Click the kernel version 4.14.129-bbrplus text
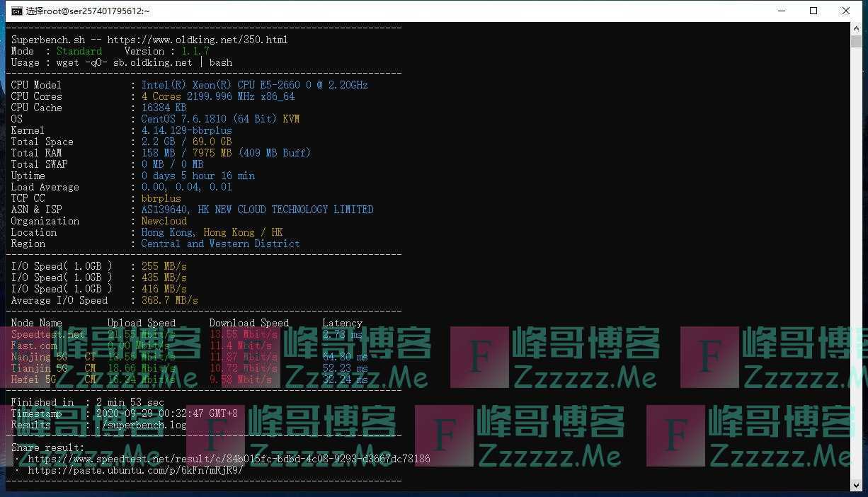 186,130
